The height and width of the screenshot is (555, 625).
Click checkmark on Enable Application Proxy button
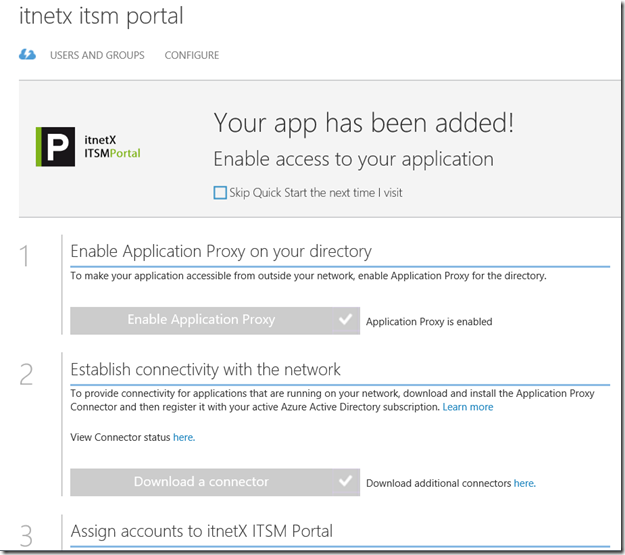pyautogui.click(x=345, y=320)
